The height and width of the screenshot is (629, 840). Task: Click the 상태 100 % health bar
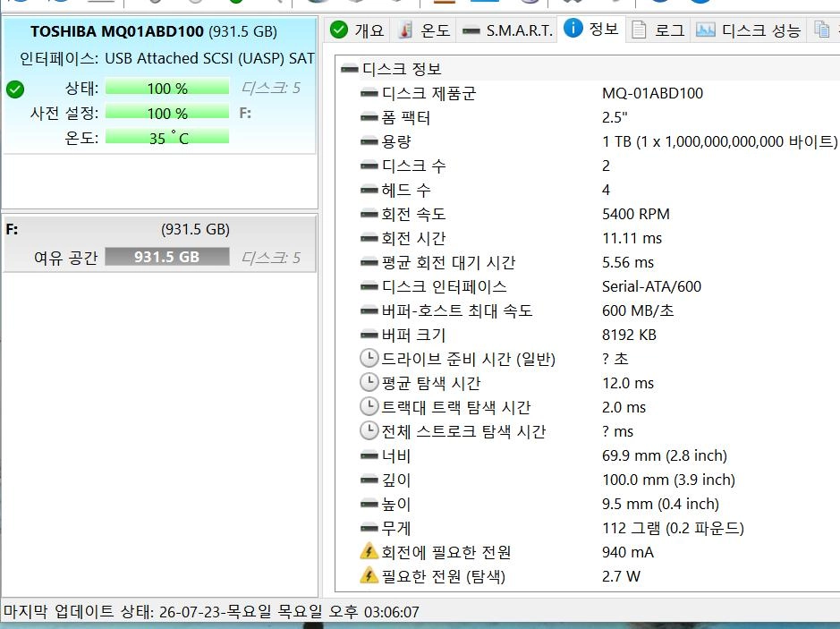(167, 88)
